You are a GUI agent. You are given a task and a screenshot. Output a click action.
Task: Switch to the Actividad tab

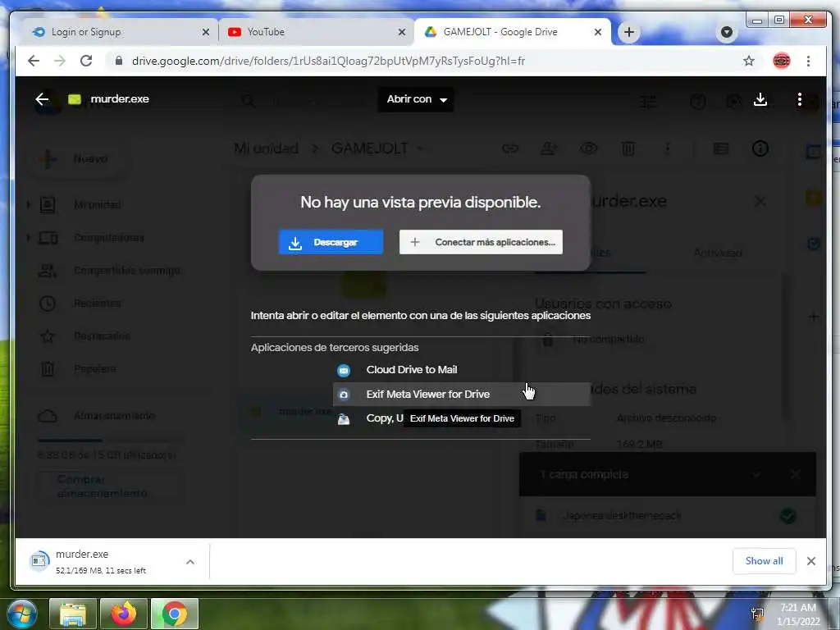[718, 253]
